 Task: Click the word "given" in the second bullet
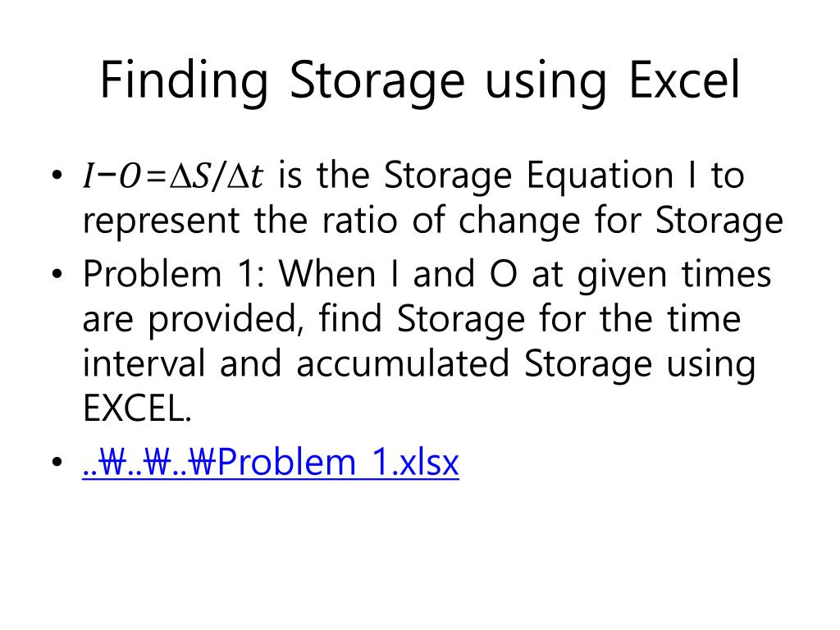point(622,275)
